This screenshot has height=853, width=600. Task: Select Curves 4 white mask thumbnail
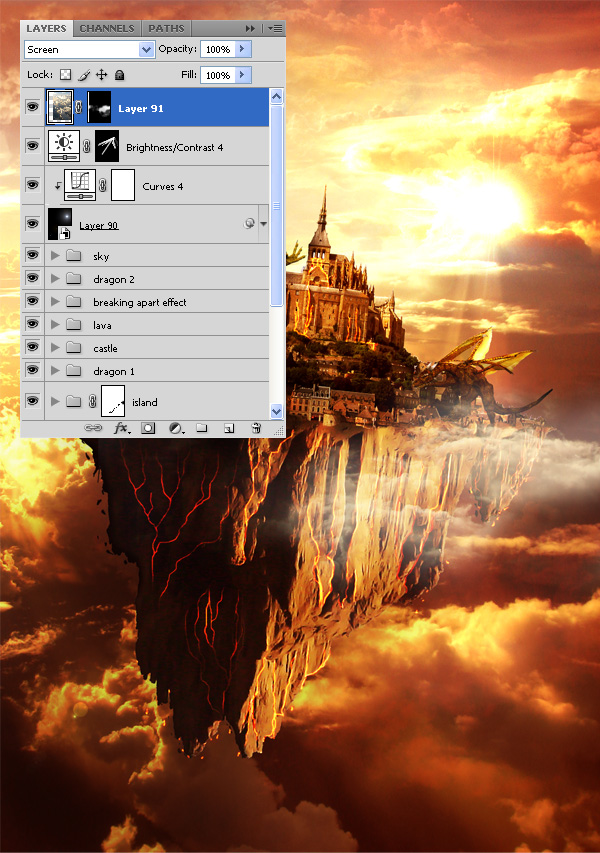pos(123,185)
